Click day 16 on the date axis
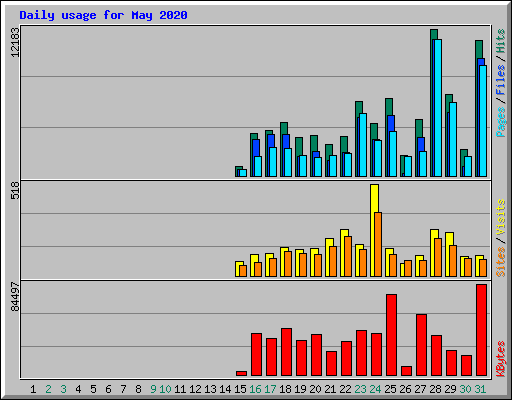The height and width of the screenshot is (400, 512). coord(255,389)
